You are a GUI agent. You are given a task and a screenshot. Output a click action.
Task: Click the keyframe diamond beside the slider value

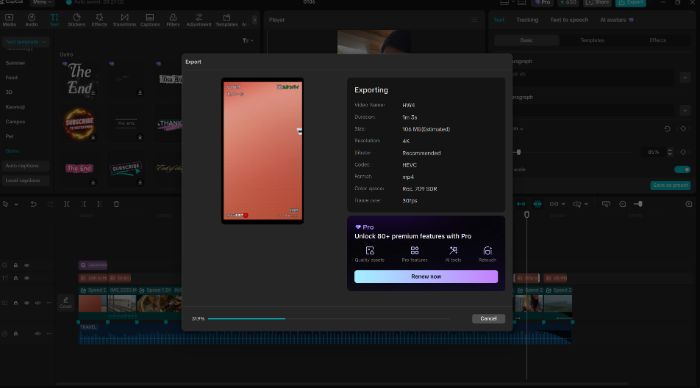683,152
